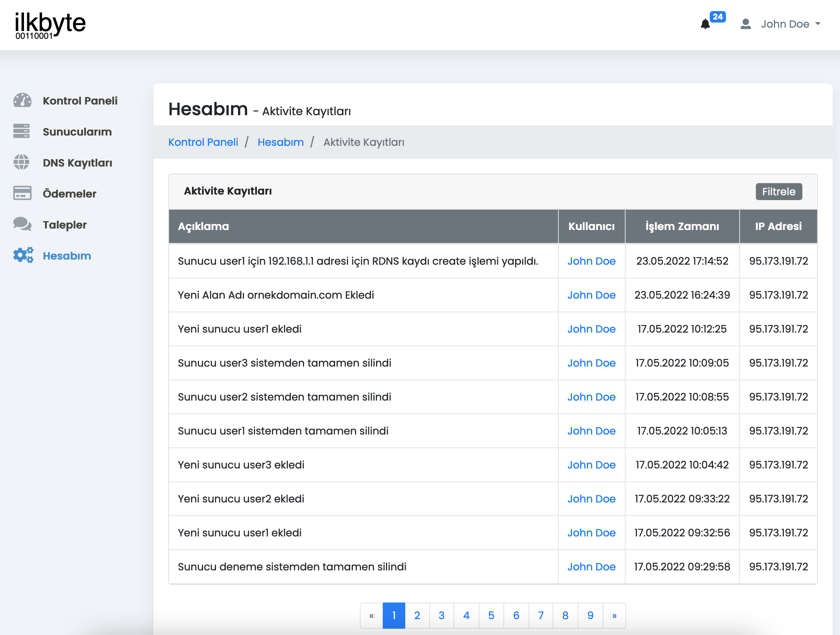Click the ilkbyte logo
The height and width of the screenshot is (635, 840).
pos(50,25)
